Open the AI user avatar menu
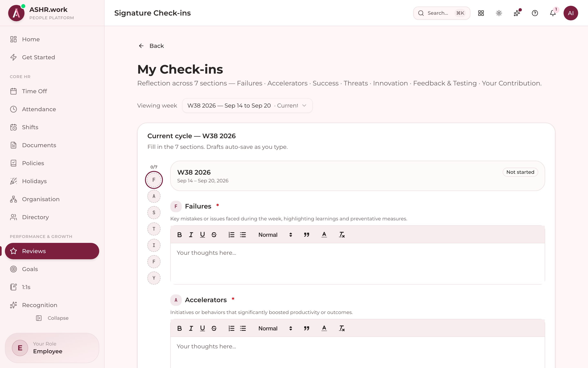 click(571, 13)
